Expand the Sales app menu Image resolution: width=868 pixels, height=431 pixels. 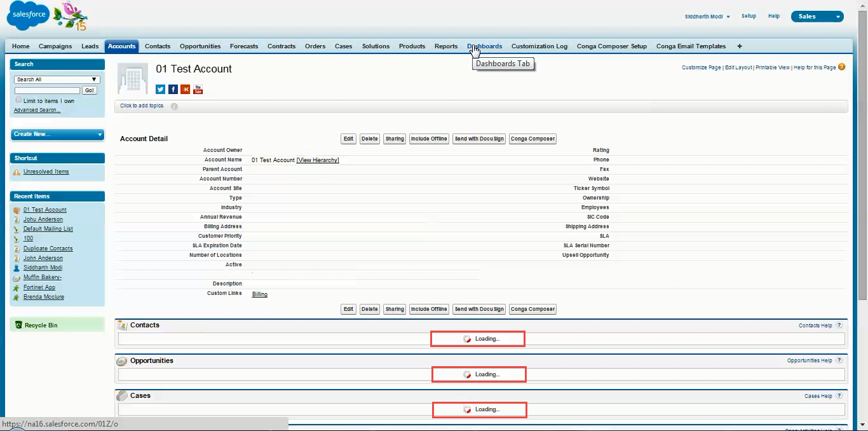tap(817, 16)
